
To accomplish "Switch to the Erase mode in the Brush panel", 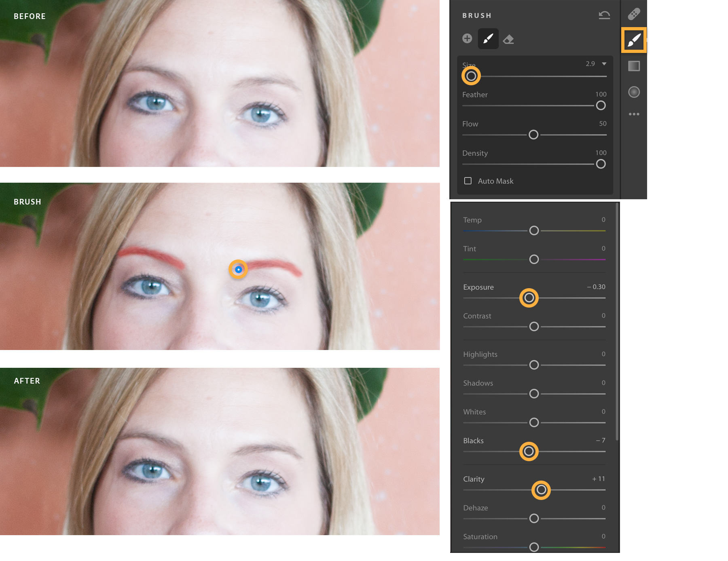I will point(508,39).
